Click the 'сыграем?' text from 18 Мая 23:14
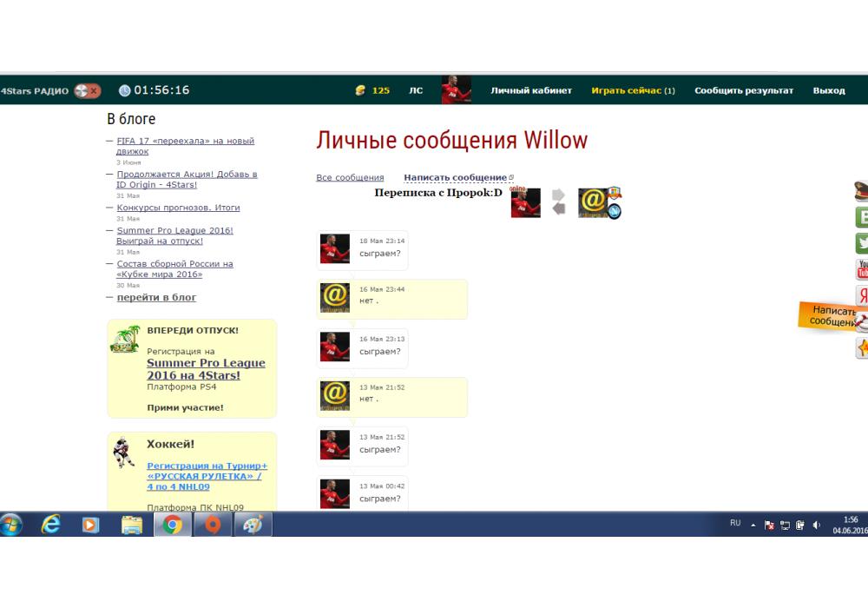Image resolution: width=868 pixels, height=608 pixels. (380, 254)
